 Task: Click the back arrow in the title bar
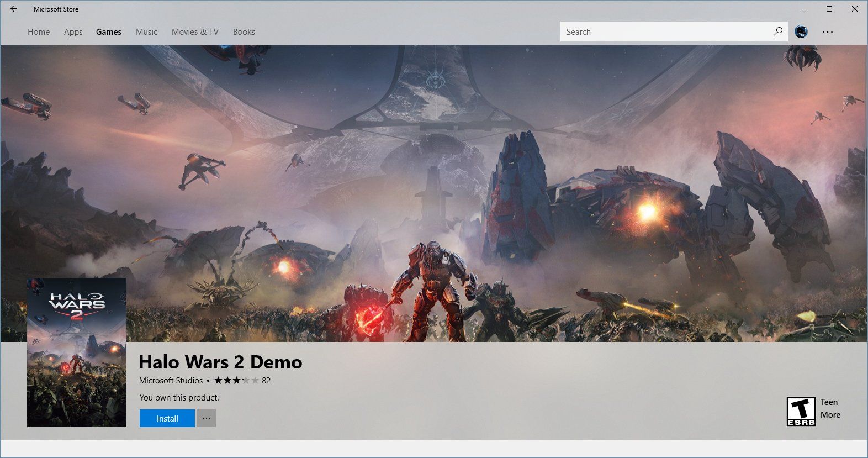[14, 9]
